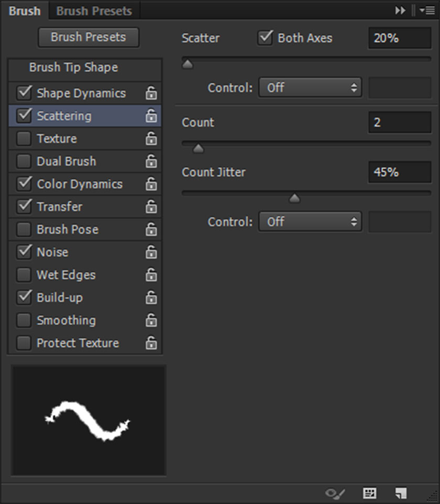Viewport: 440px width, 504px height.
Task: Collapse panel with double-arrow icon
Action: tap(400, 10)
